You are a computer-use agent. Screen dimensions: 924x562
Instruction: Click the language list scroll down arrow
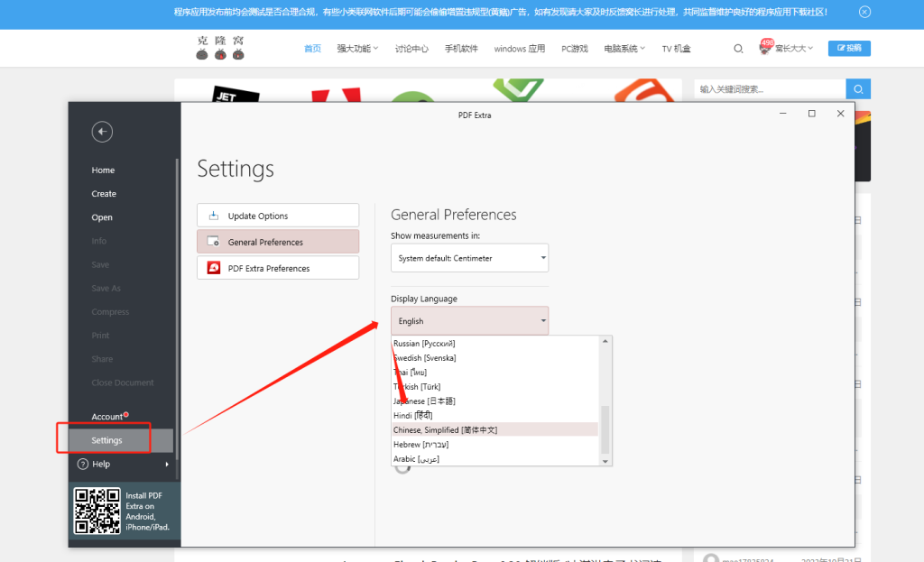[605, 461]
